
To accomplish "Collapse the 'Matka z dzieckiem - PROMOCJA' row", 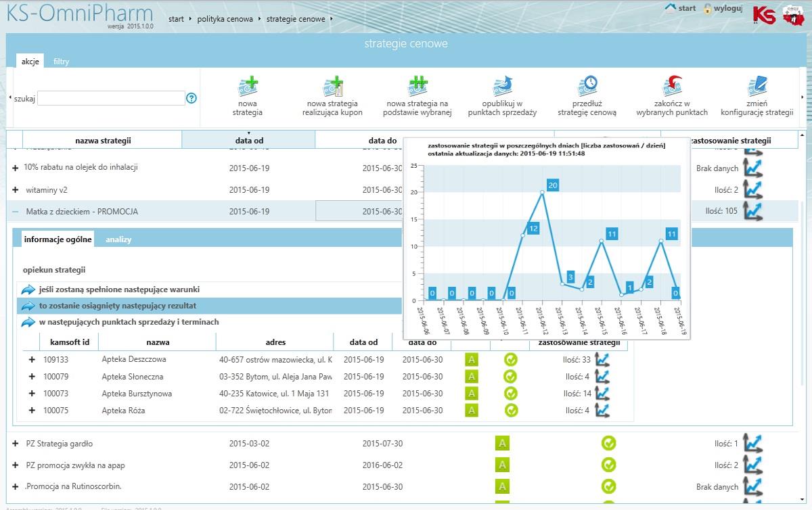I will 16,212.
